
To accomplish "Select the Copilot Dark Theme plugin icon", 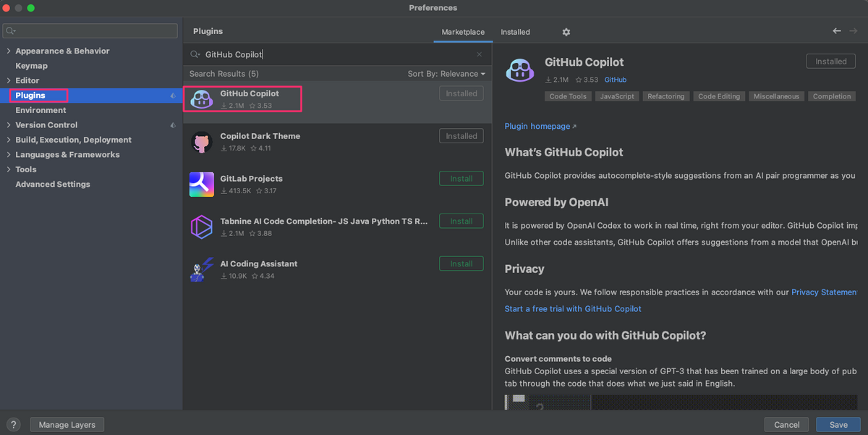I will (202, 142).
